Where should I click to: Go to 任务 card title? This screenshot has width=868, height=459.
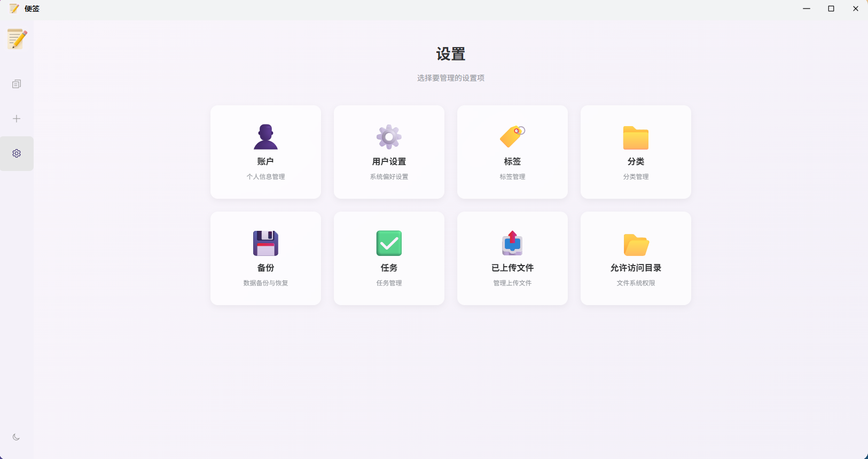pyautogui.click(x=389, y=268)
